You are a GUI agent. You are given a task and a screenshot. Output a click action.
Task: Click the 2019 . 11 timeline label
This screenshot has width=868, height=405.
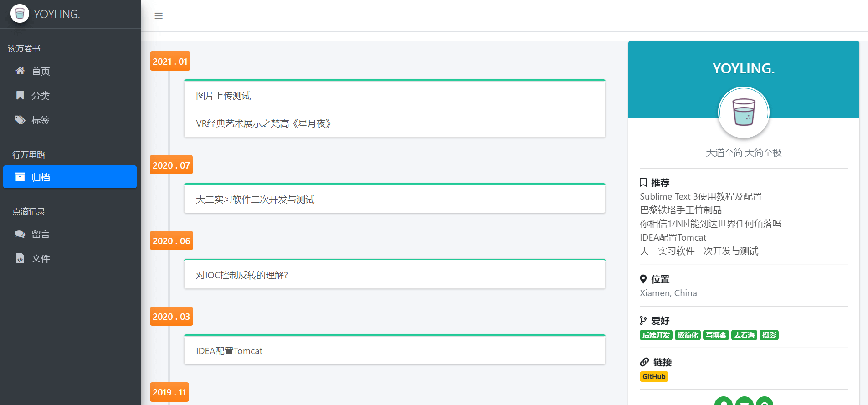[169, 392]
